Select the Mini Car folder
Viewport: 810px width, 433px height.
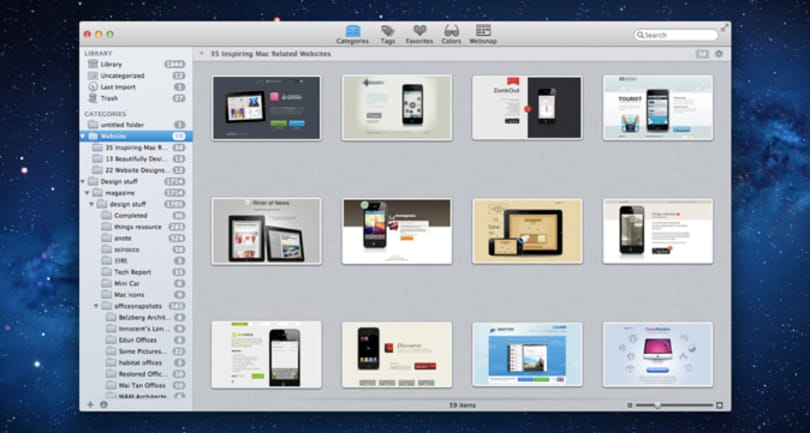[136, 283]
